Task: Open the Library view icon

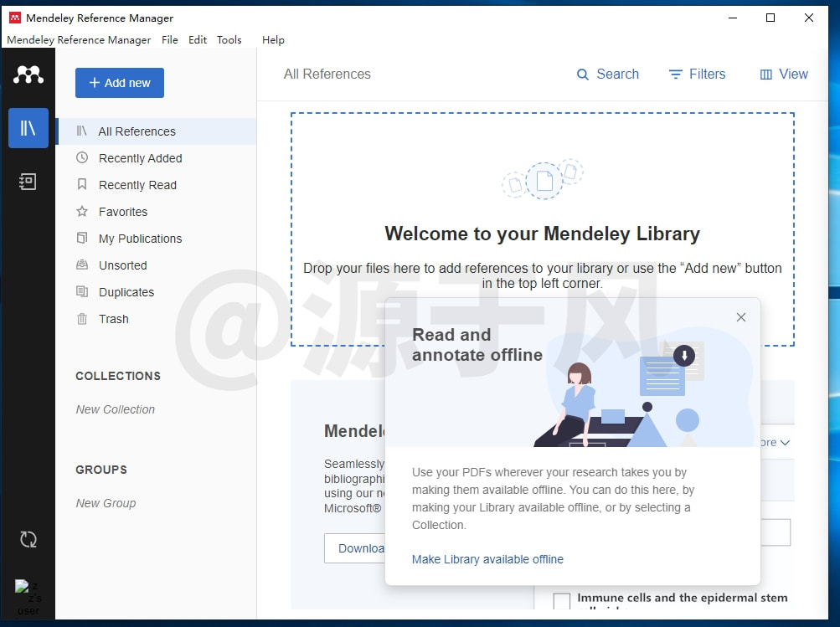Action: [28, 128]
